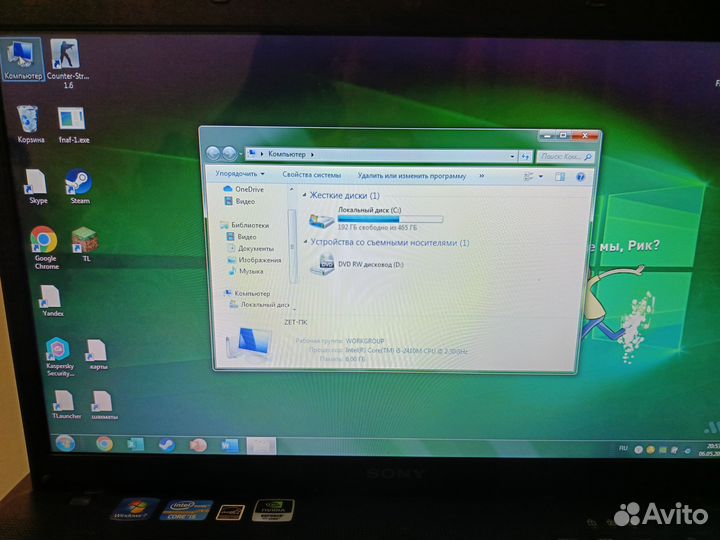The width and height of the screenshot is (720, 540).
Task: Open the view options dropdown arrow
Action: [x=541, y=177]
